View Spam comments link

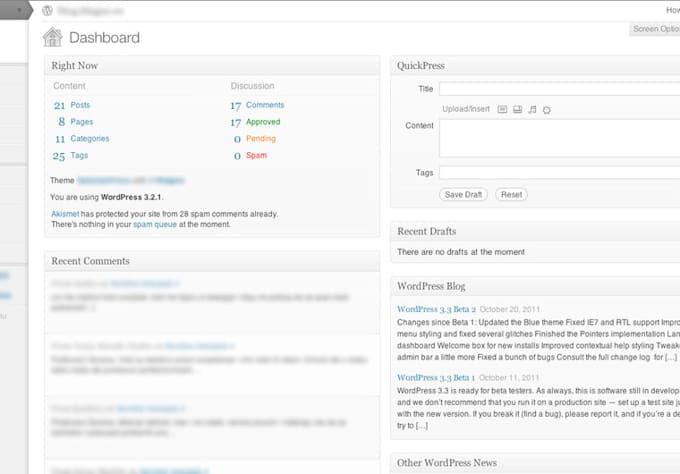click(x=256, y=155)
